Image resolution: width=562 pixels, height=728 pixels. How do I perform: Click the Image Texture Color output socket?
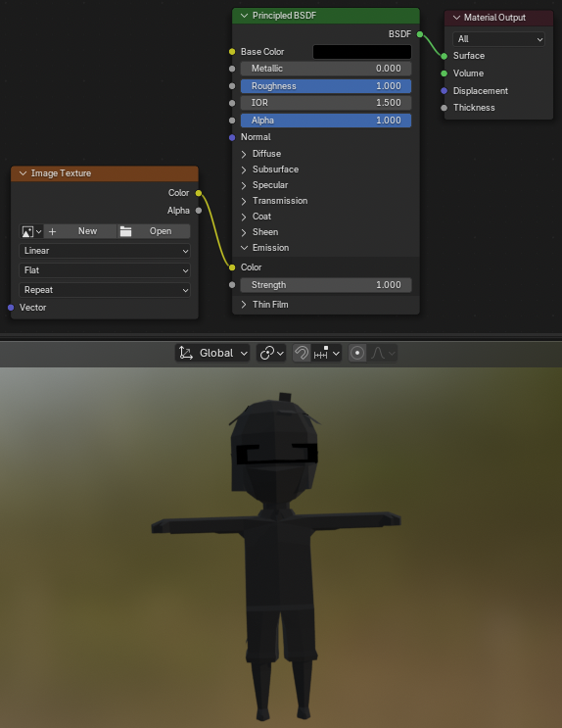199,193
